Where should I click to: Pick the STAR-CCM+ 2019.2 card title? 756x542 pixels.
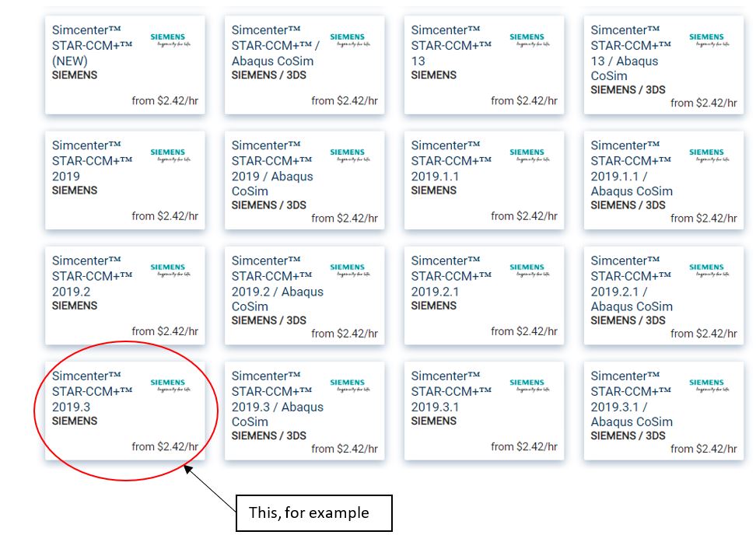click(92, 276)
